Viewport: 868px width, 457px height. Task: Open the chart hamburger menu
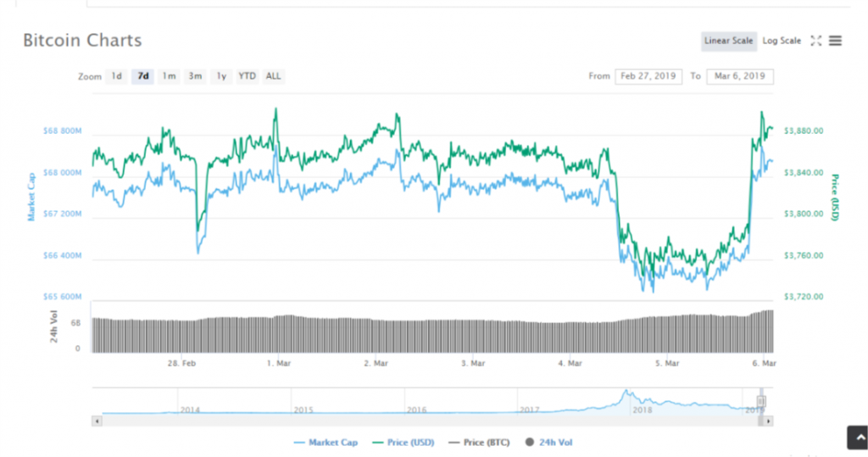[x=836, y=41]
